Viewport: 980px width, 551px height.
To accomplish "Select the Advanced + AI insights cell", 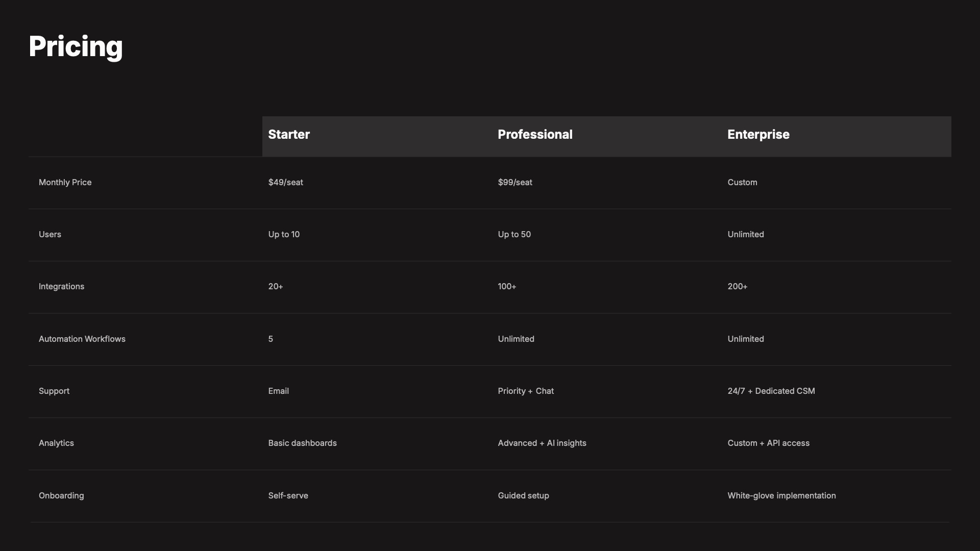I will point(542,443).
